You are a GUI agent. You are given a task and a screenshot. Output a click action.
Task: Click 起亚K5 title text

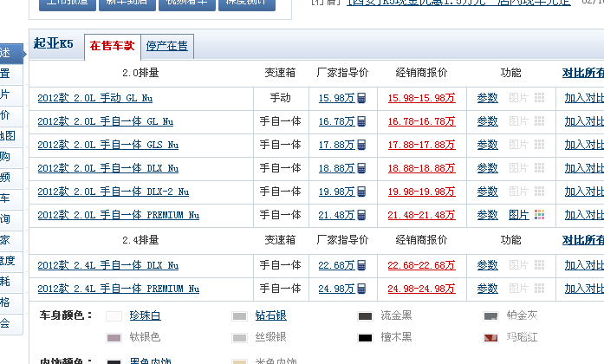click(53, 43)
